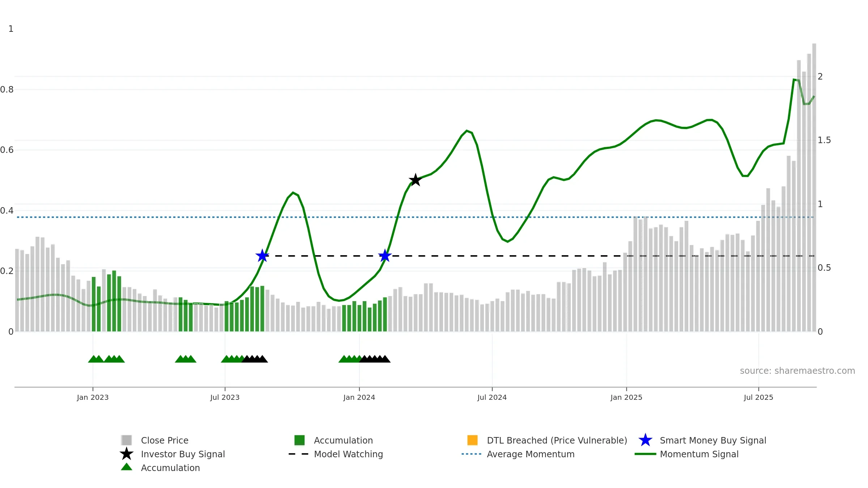Click the dotted Average Momentum legend line

[x=471, y=454]
